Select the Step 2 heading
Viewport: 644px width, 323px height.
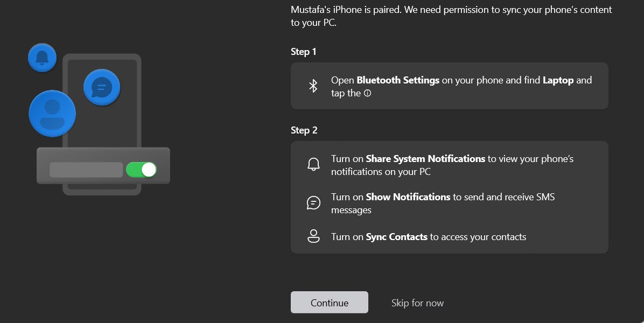[x=303, y=130]
